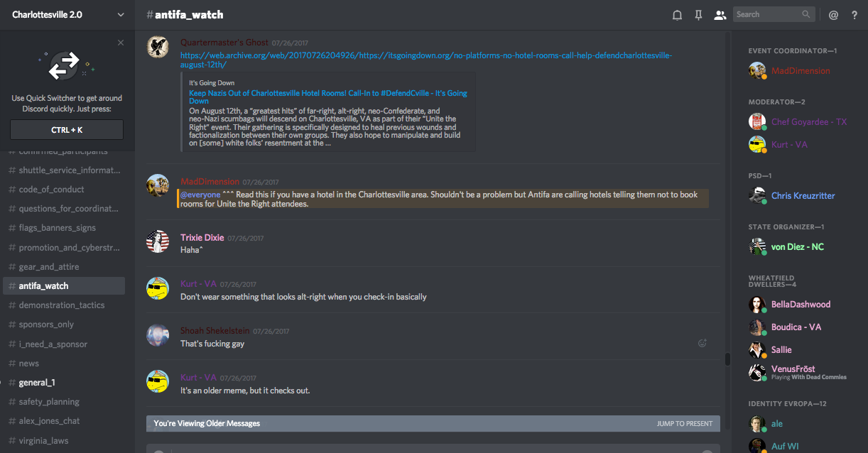
Task: Open mentions with the @ icon
Action: click(833, 15)
